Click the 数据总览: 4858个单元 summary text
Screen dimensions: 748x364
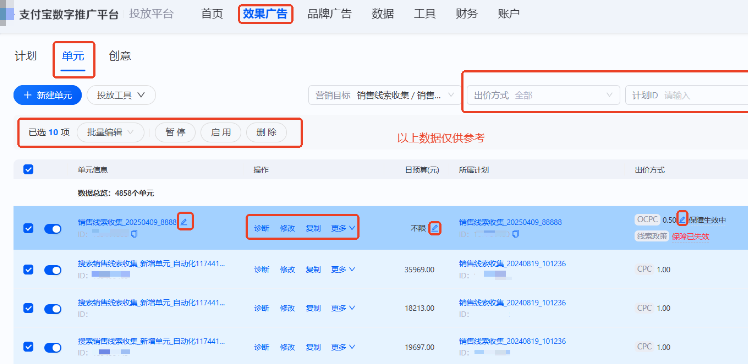(115, 193)
